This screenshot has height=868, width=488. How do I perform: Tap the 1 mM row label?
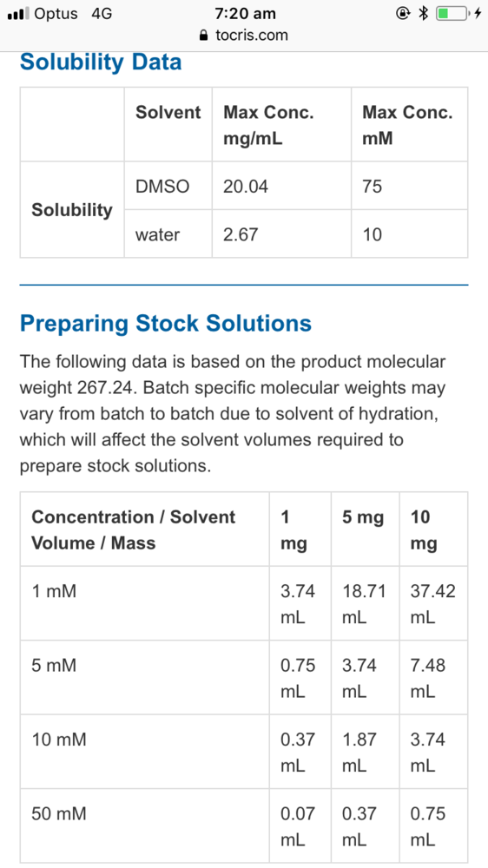pos(144,603)
